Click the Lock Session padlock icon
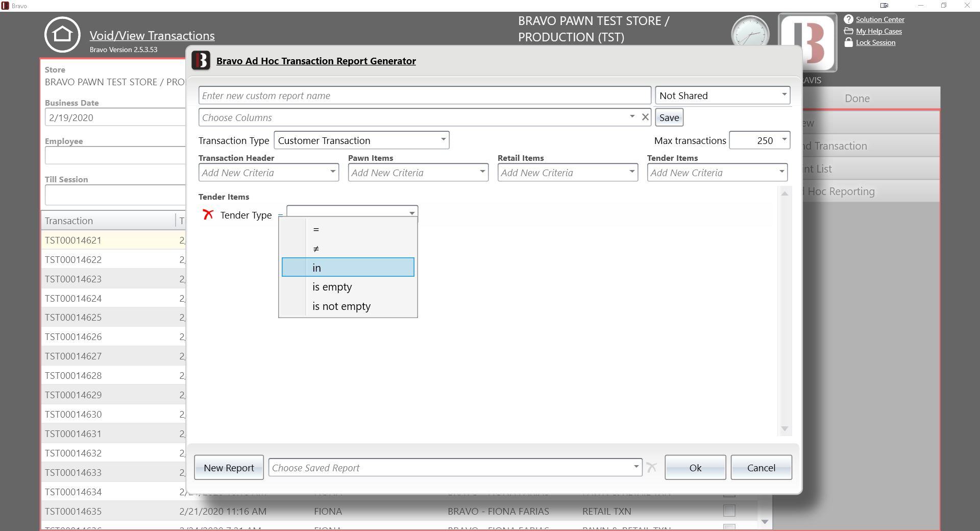Viewport: 980px width, 531px height. pos(848,42)
